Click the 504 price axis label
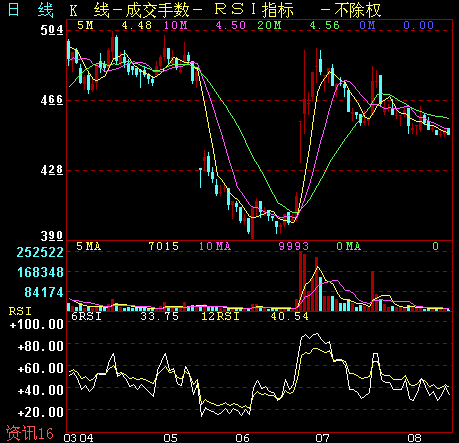 click(x=52, y=30)
